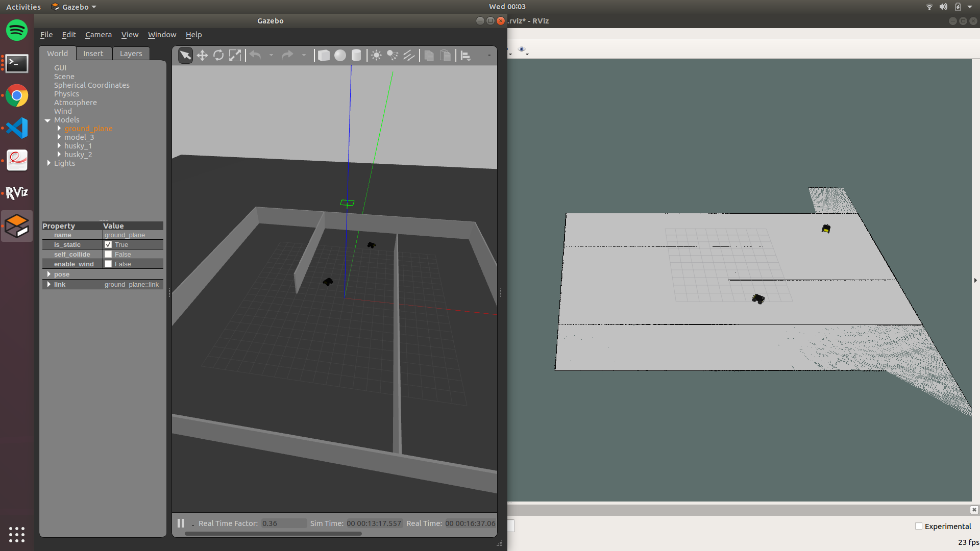The height and width of the screenshot is (551, 980).
Task: Add a point light
Action: coord(376,55)
